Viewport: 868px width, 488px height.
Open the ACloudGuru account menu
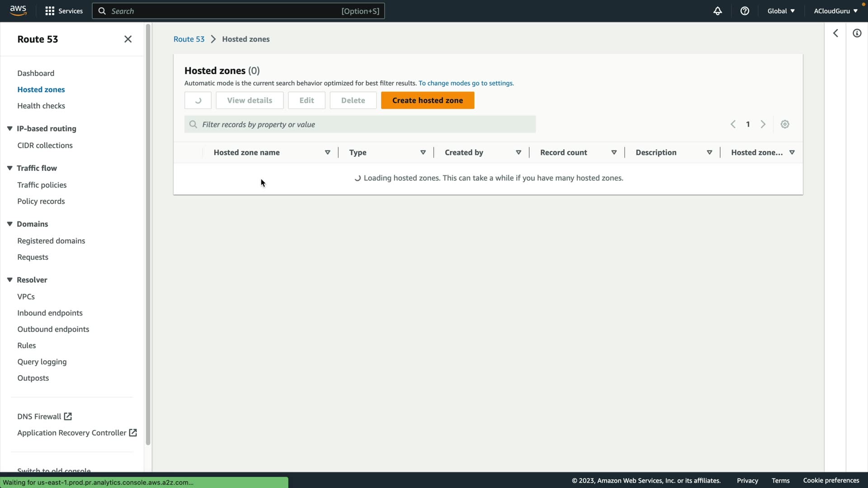pyautogui.click(x=835, y=11)
